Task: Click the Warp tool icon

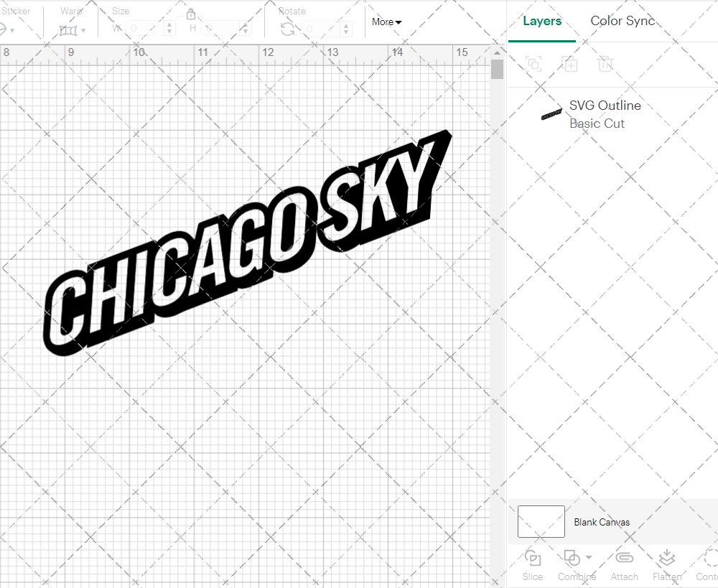Action: click(x=67, y=30)
